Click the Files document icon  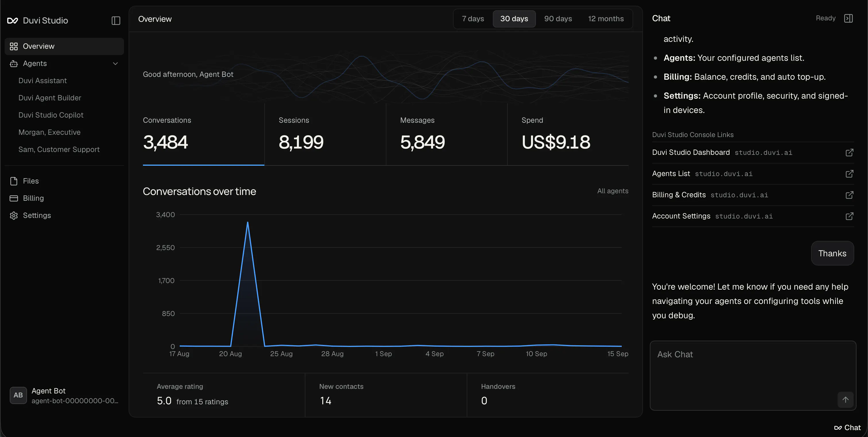[x=14, y=181]
